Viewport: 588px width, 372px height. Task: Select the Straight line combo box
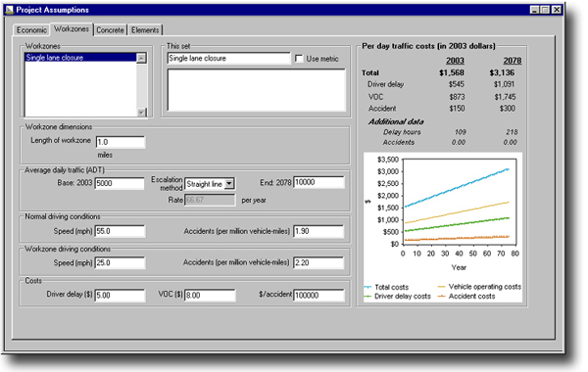pos(210,184)
